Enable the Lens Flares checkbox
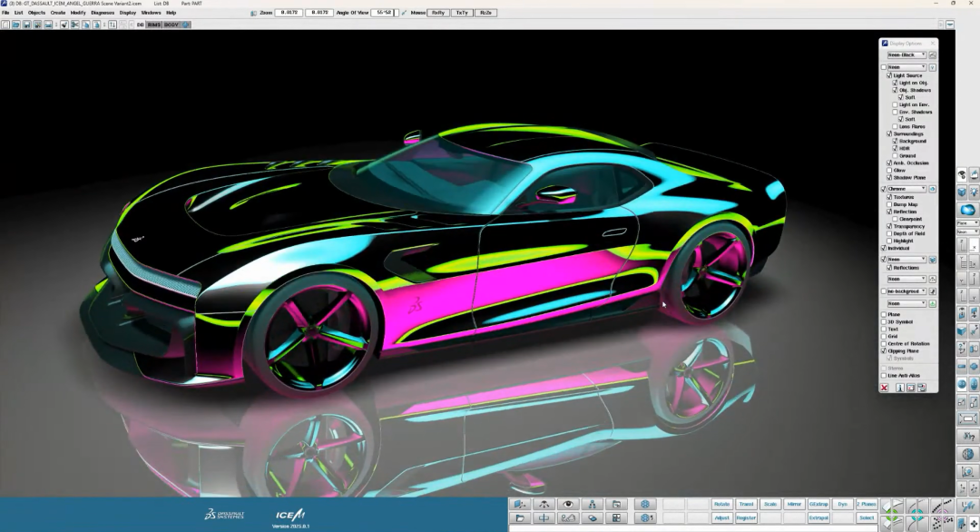This screenshot has width=980, height=532. coord(895,126)
